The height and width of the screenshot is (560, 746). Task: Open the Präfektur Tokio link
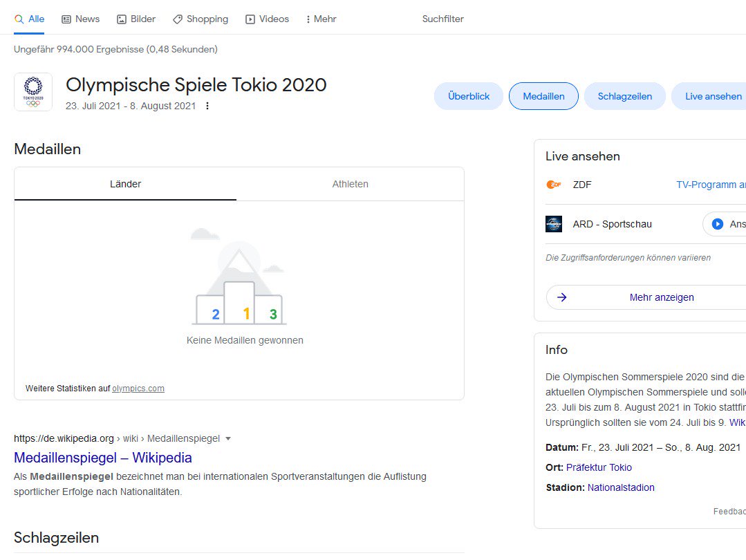(599, 467)
